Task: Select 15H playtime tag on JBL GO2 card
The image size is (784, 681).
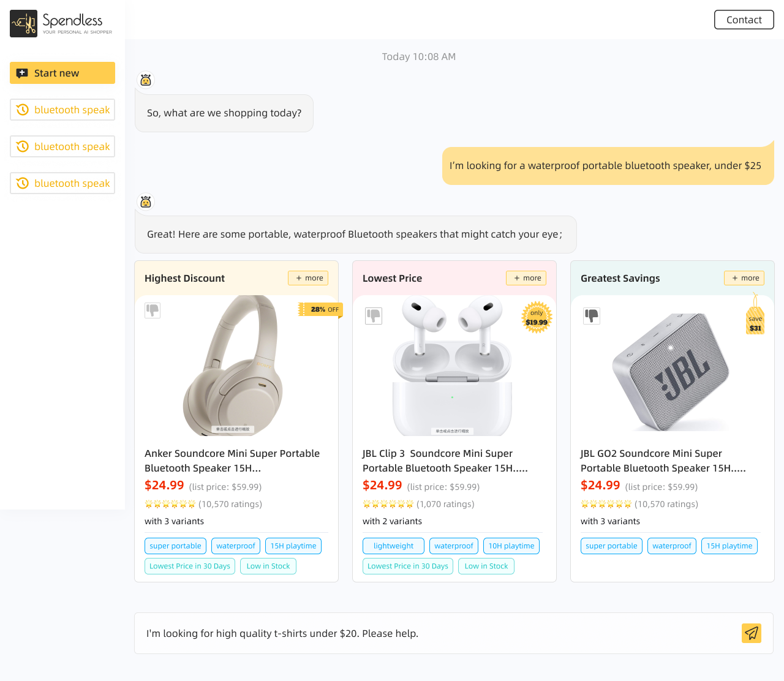Action: tap(729, 546)
